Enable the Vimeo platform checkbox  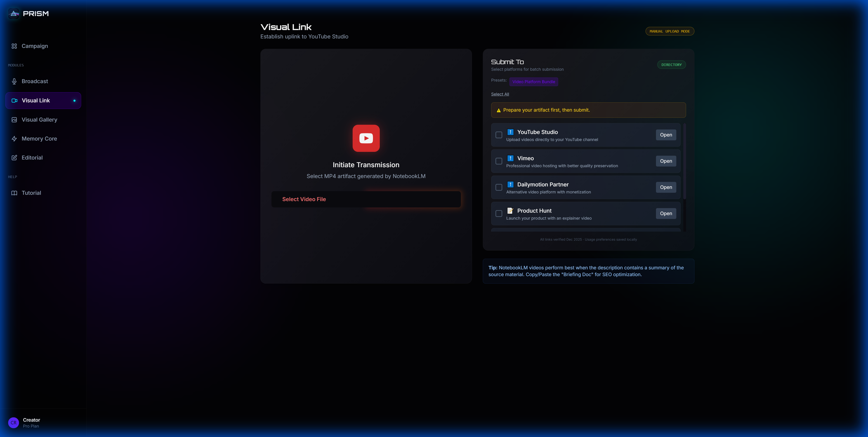coord(499,161)
